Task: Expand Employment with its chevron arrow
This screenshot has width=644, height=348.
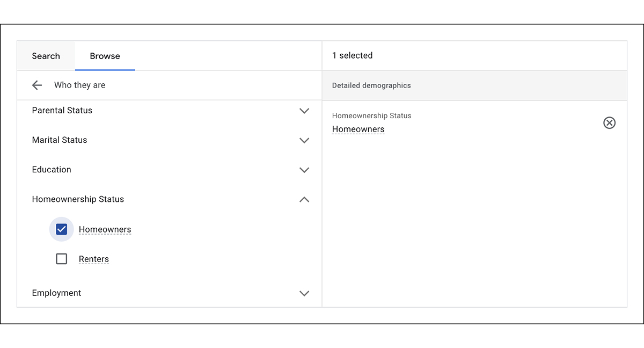Action: [x=304, y=293]
